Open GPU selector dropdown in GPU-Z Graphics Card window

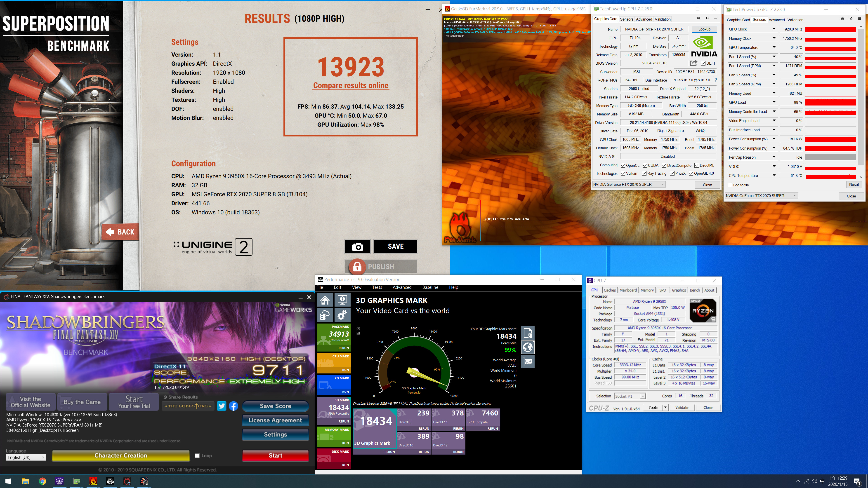629,185
